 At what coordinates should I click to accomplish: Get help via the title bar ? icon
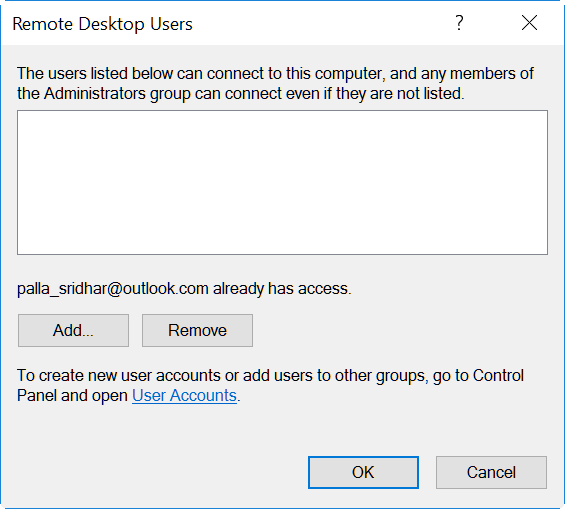(459, 23)
